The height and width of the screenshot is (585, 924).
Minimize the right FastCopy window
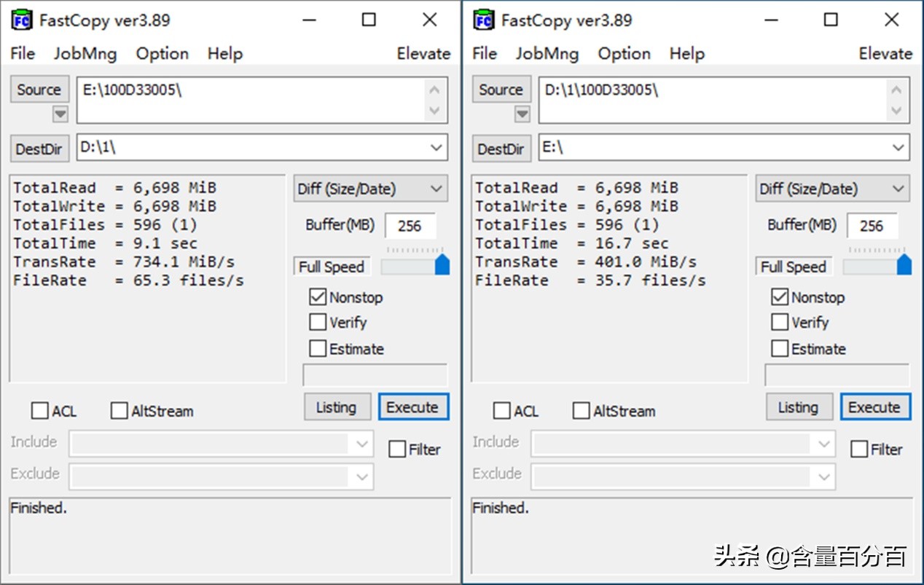(x=770, y=20)
